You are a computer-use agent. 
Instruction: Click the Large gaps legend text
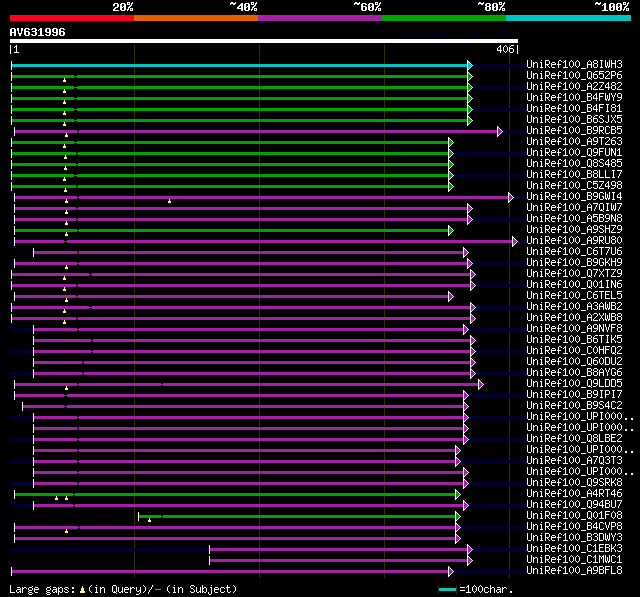click(42, 590)
